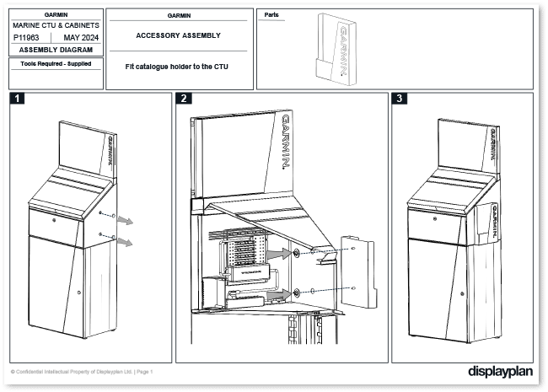
Task: Click the cabinet illustration in step 1
Action: point(81,229)
